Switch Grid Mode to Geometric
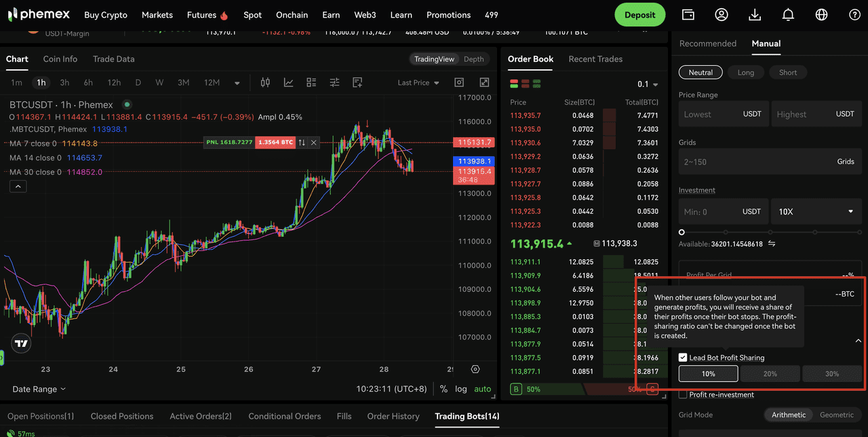Image resolution: width=868 pixels, height=437 pixels. point(836,415)
